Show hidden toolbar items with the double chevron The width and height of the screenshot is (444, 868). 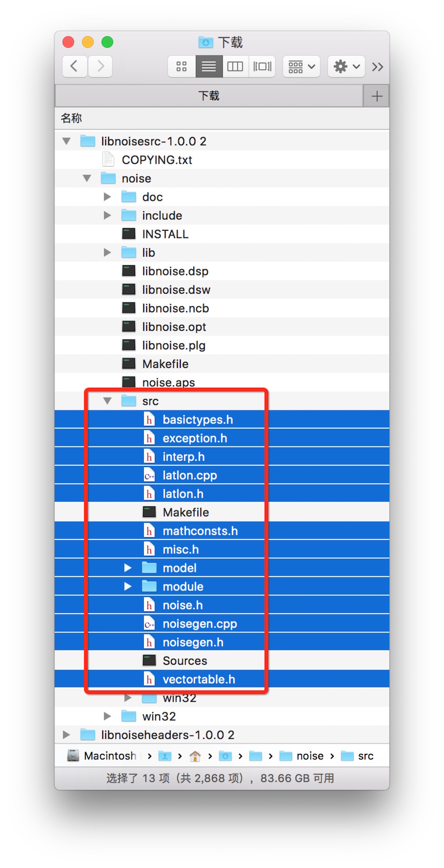pos(378,67)
